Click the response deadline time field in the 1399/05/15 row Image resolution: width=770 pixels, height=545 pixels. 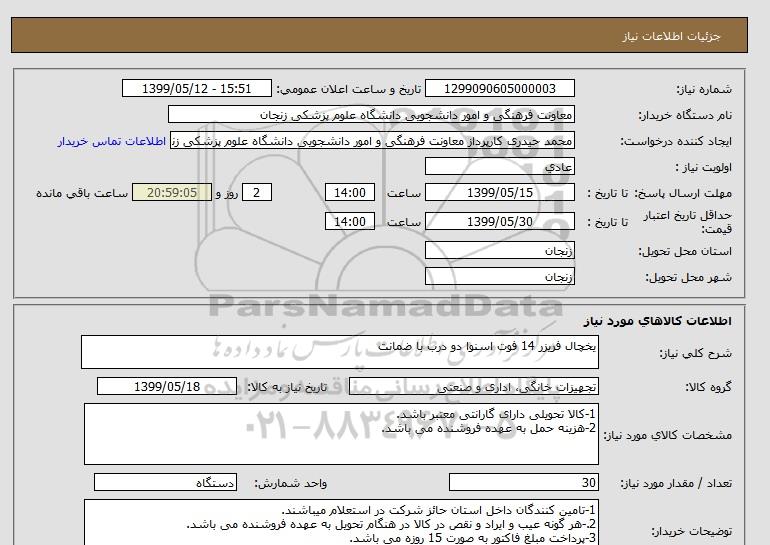pos(350,192)
